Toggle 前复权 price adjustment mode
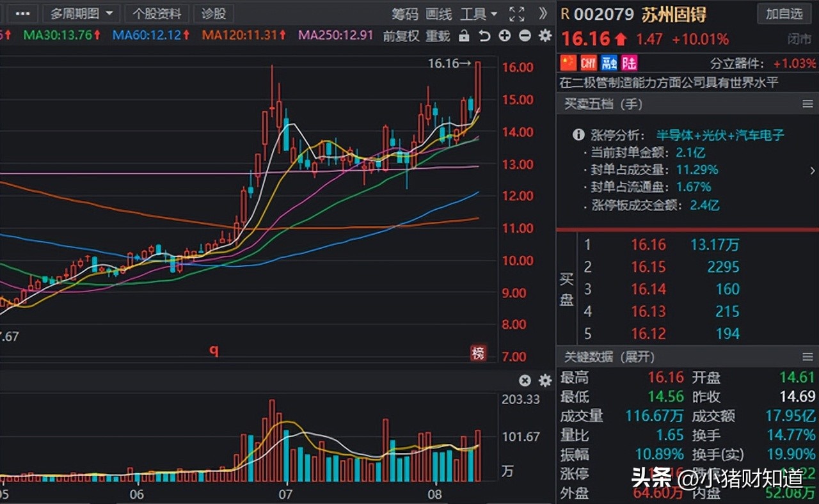This screenshot has height=504, width=819. (400, 36)
